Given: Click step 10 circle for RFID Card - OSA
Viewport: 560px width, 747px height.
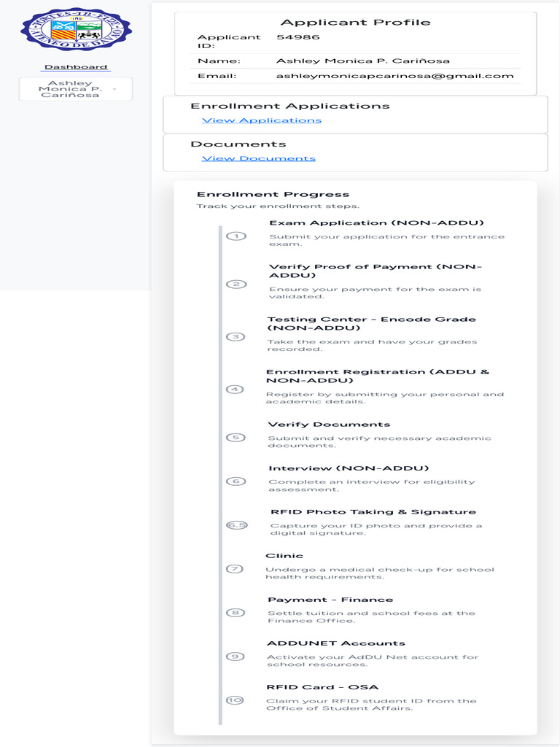Looking at the screenshot, I should (234, 700).
